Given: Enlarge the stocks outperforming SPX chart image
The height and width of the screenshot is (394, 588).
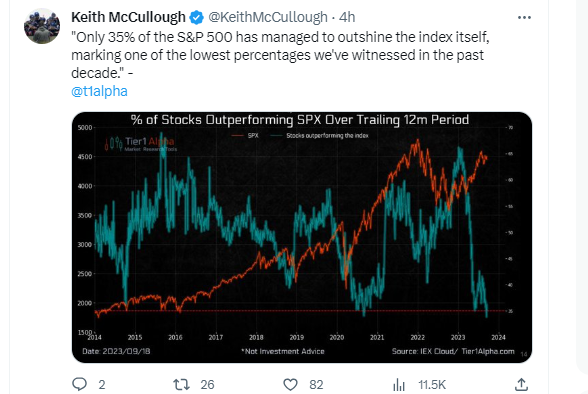Looking at the screenshot, I should (302, 237).
